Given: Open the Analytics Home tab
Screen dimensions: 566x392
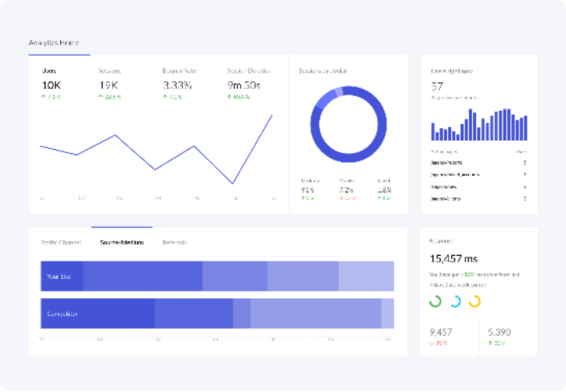Looking at the screenshot, I should (x=54, y=42).
